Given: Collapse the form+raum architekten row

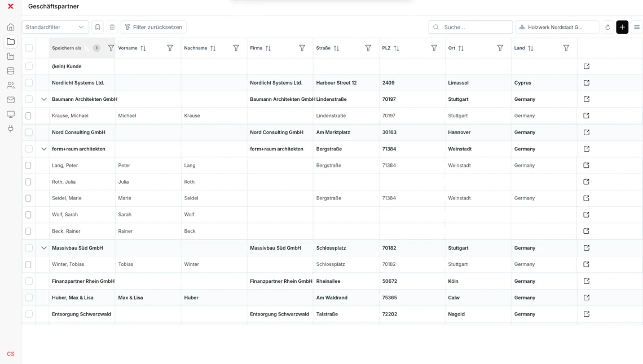Looking at the screenshot, I should [44, 149].
